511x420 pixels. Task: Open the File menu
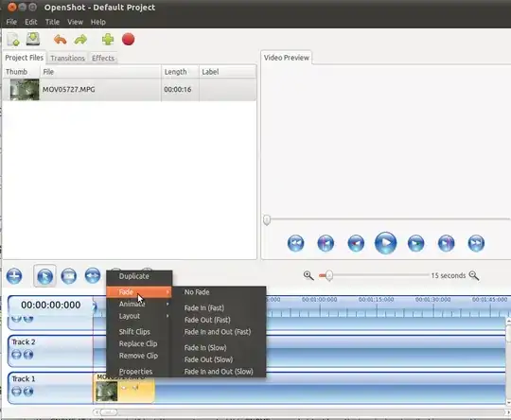11,22
